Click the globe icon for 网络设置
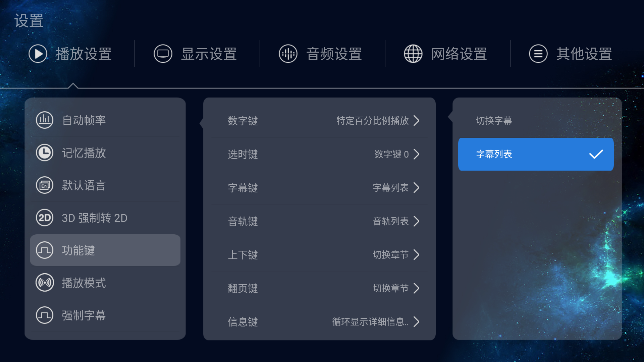This screenshot has width=644, height=362. click(x=413, y=54)
